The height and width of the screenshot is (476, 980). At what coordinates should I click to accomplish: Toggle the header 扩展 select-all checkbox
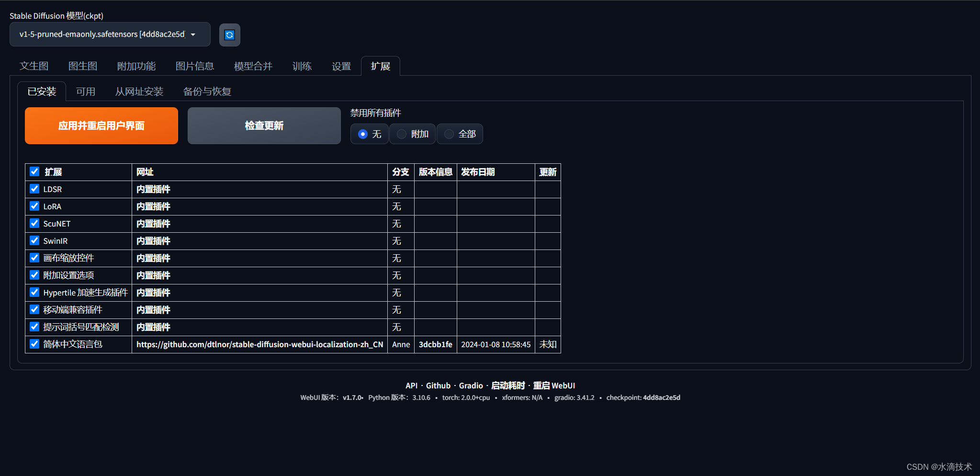click(x=34, y=171)
